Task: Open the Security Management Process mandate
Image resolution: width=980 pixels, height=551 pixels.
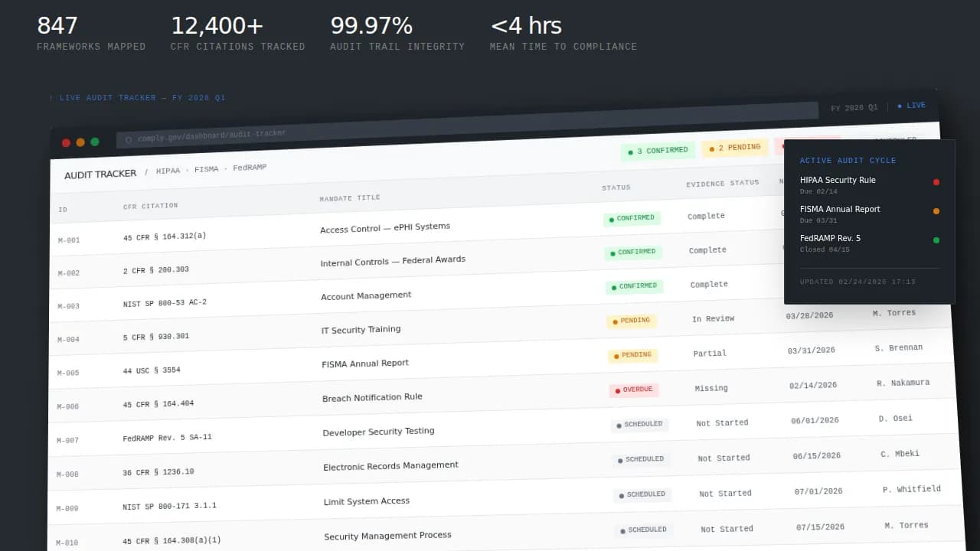Action: pyautogui.click(x=387, y=536)
